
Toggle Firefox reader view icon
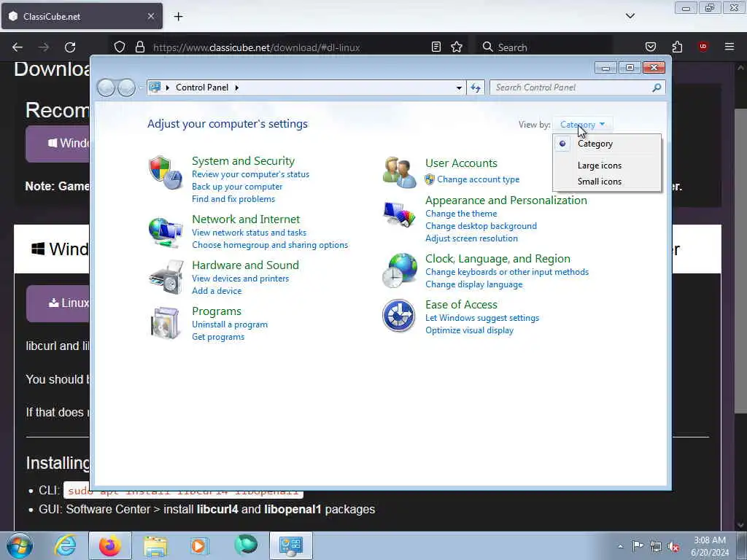pyautogui.click(x=436, y=47)
